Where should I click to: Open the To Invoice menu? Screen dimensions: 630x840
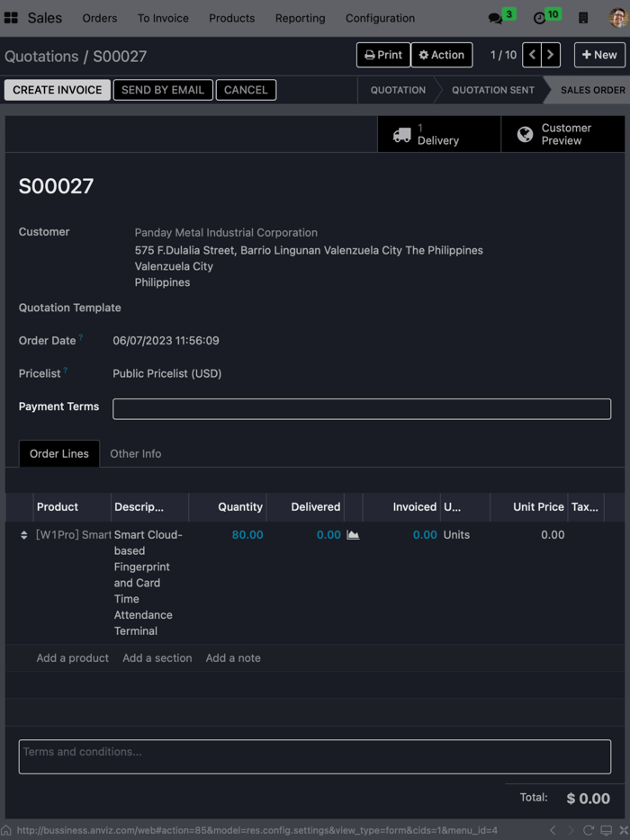pyautogui.click(x=163, y=18)
